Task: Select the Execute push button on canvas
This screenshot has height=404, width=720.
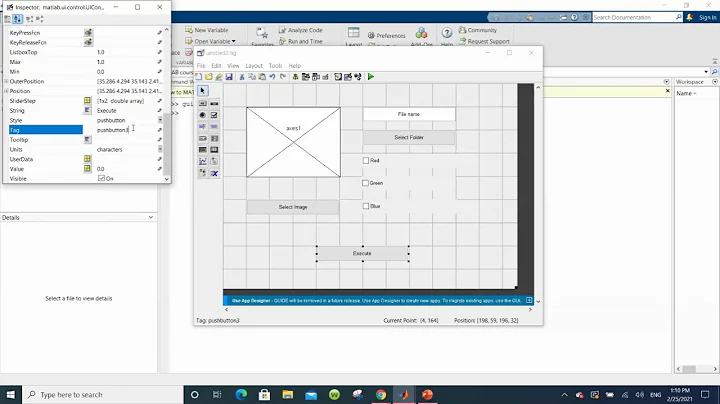Action: tap(362, 253)
